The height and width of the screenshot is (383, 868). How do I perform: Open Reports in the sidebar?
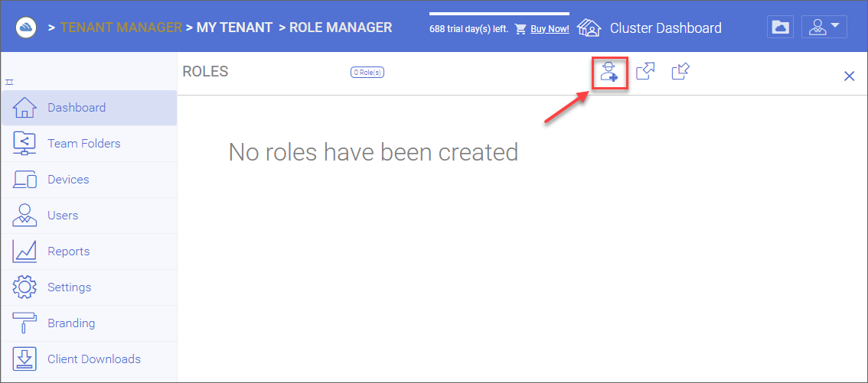(x=89, y=252)
